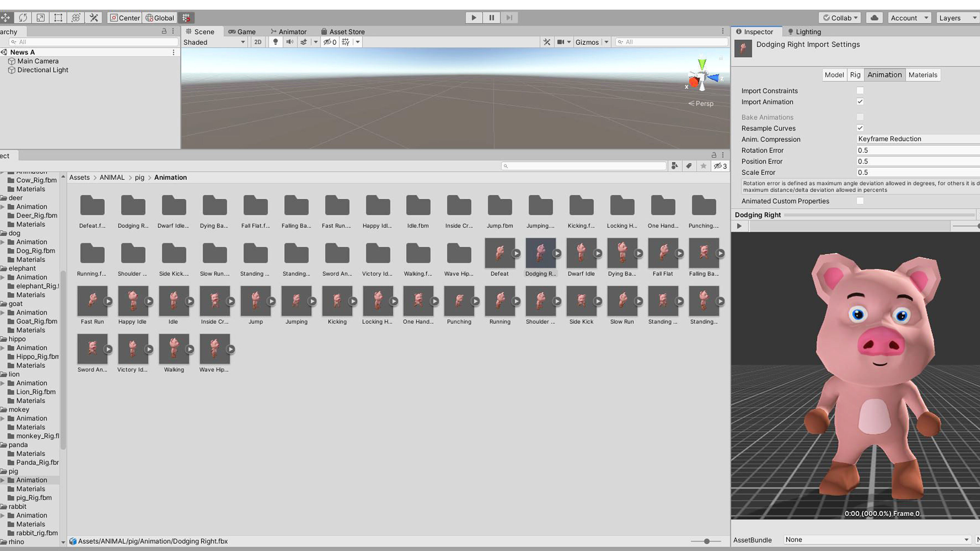
Task: Uncheck the Resample Curves checkbox
Action: point(860,128)
